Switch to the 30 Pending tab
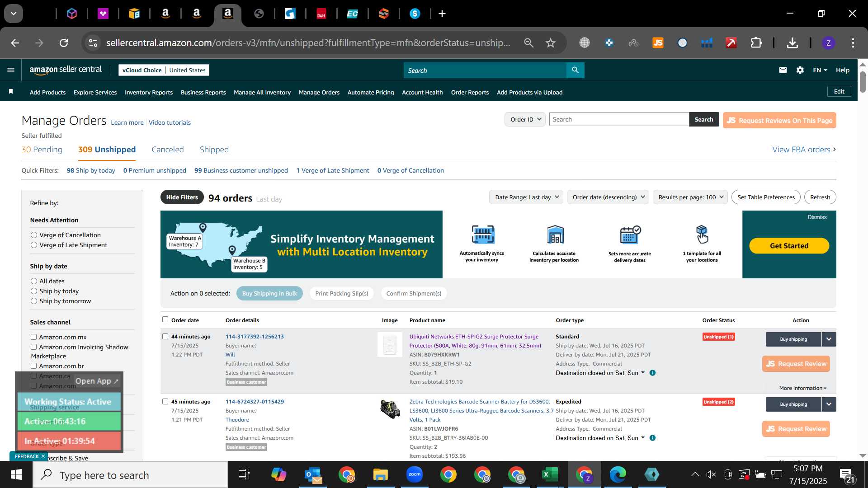The width and height of the screenshot is (868, 488). coord(42,150)
